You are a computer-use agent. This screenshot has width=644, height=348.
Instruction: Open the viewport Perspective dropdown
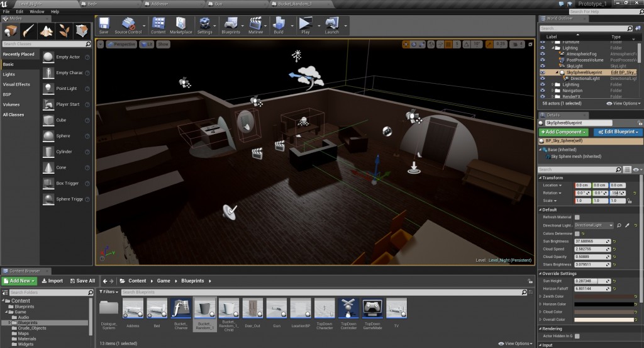(x=121, y=44)
